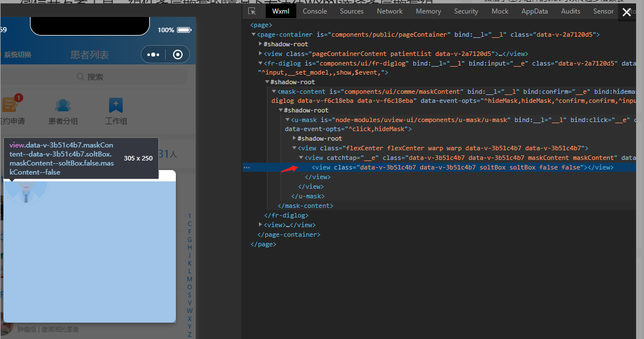Jump to letter C in index

tap(190, 224)
